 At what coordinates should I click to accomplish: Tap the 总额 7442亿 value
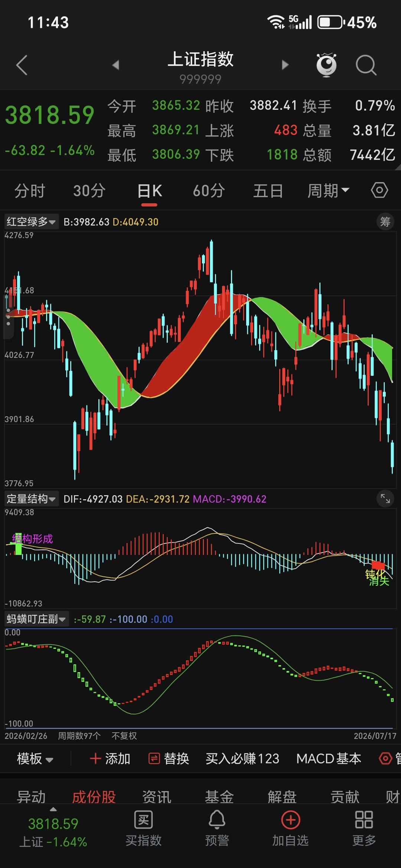(x=372, y=155)
